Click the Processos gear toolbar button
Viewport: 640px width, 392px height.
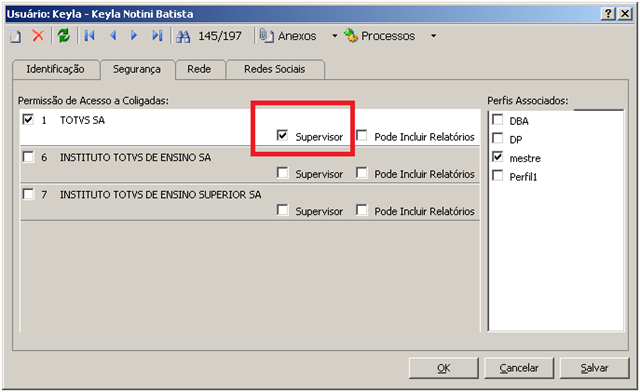[x=379, y=36]
